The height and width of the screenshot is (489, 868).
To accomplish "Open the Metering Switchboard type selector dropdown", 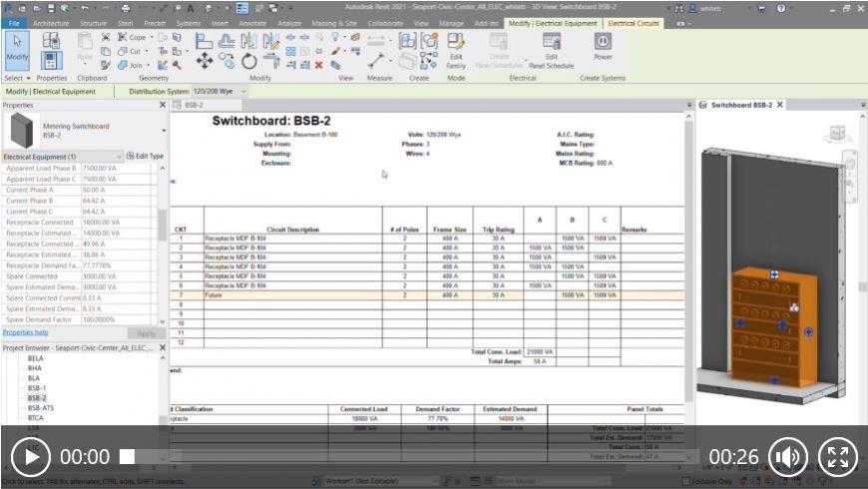I will 164,131.
